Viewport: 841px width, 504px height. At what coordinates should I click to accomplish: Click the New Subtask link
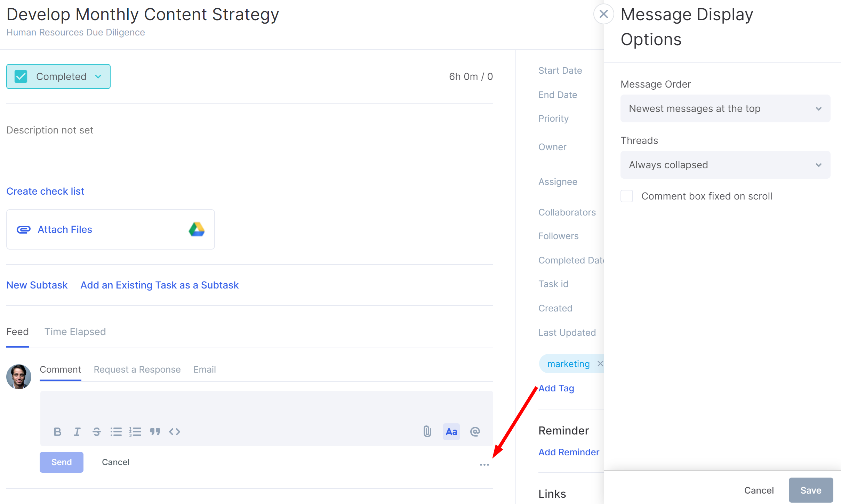pyautogui.click(x=37, y=285)
